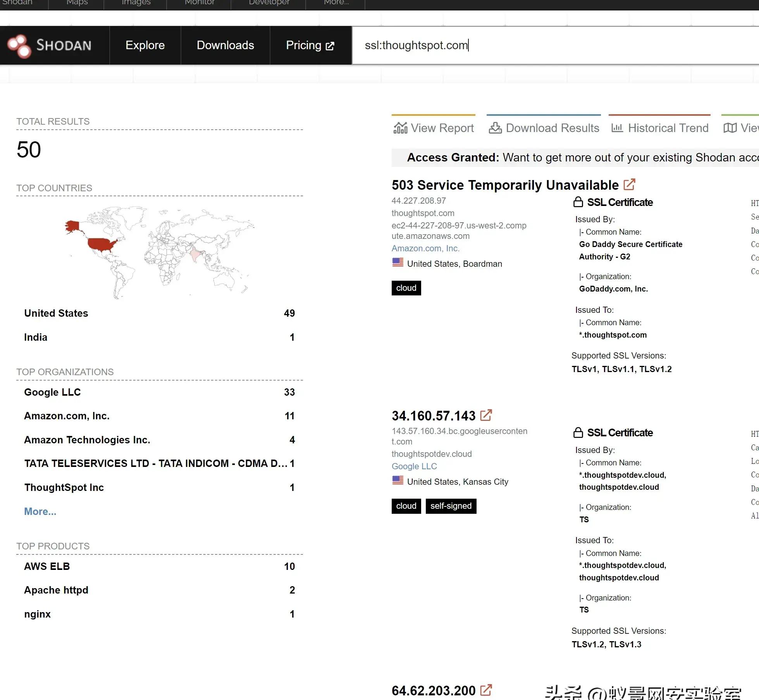Click TLSv1, TLSv1.1, TLSv1.2 versions text
The height and width of the screenshot is (700, 759).
(x=621, y=369)
